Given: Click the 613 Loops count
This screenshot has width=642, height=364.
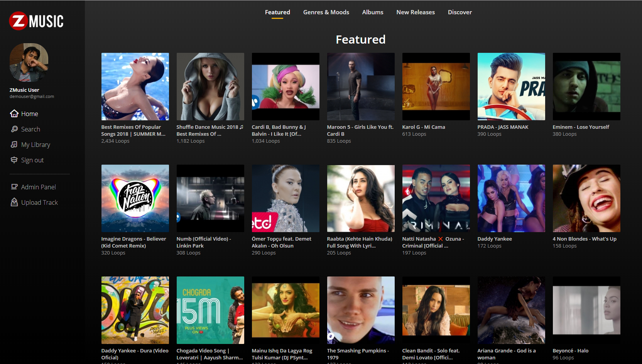Looking at the screenshot, I should click(414, 134).
